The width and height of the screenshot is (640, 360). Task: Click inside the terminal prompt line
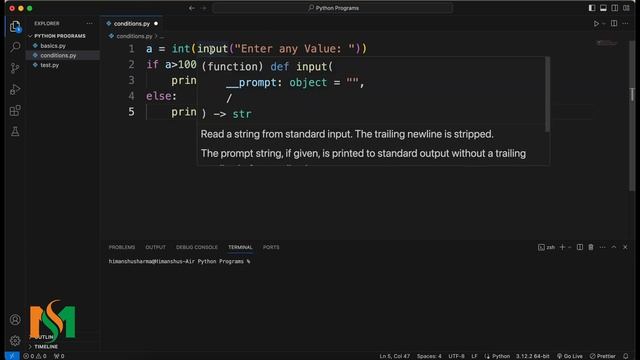coord(180,262)
